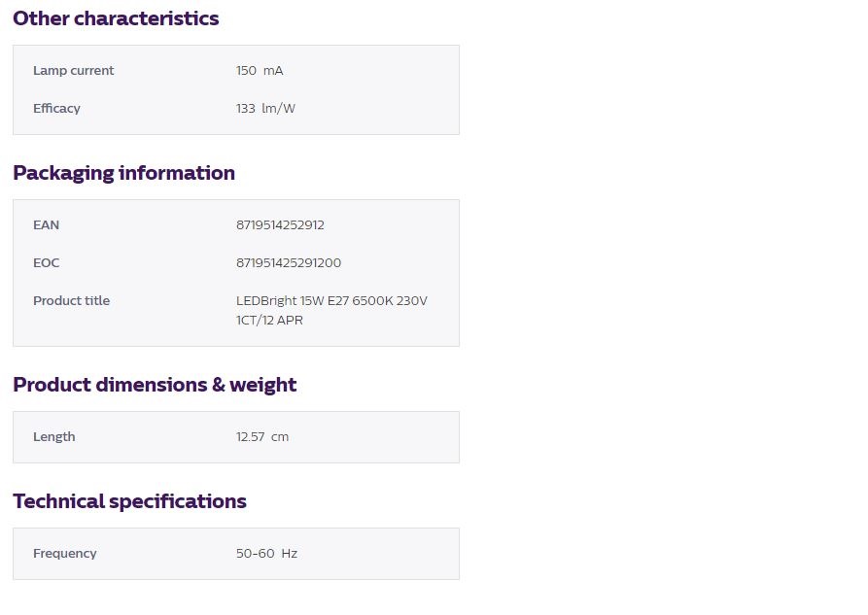Select the Length label
Image resolution: width=868 pixels, height=615 pixels.
pyautogui.click(x=53, y=437)
